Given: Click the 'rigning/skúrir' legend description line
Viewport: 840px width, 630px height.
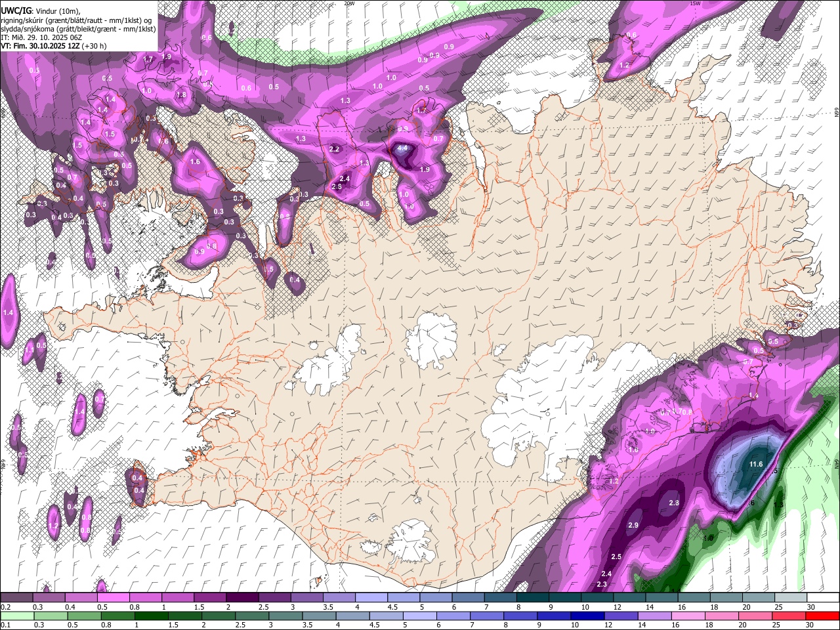Looking at the screenshot, I should (x=77, y=20).
